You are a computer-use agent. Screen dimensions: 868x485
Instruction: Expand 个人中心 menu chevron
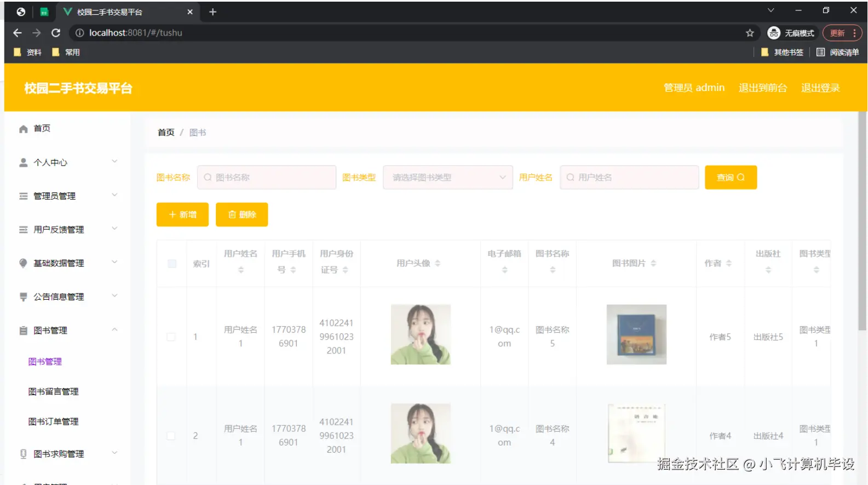pyautogui.click(x=114, y=161)
